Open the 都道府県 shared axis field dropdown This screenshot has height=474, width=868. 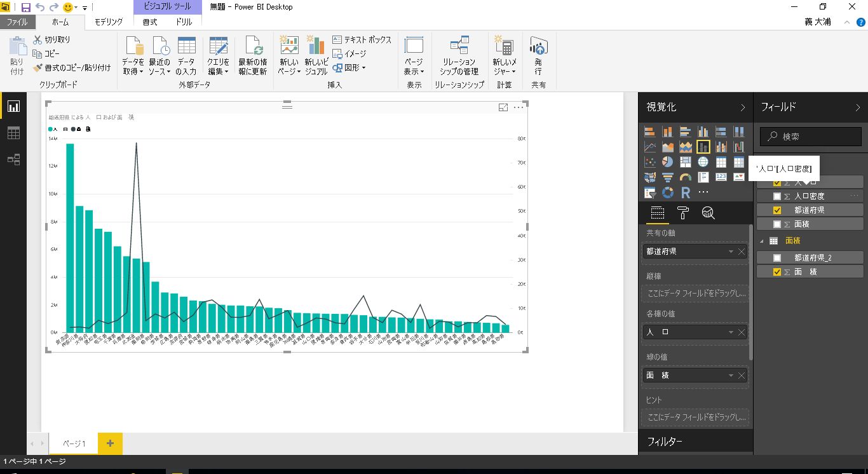(x=732, y=252)
